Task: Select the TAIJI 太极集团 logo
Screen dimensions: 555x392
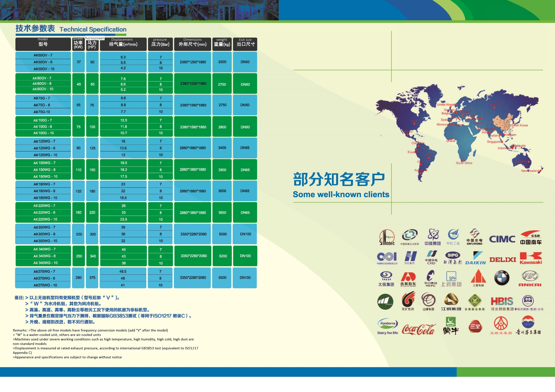Action: [x=386, y=279]
